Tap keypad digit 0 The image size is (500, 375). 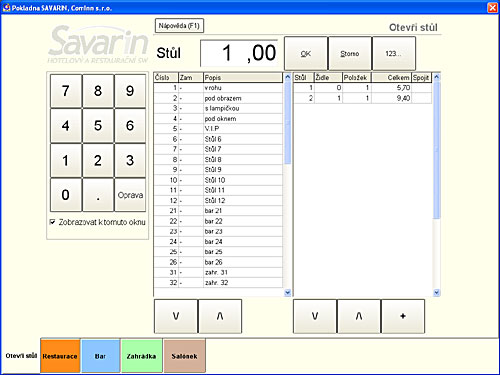tap(66, 195)
